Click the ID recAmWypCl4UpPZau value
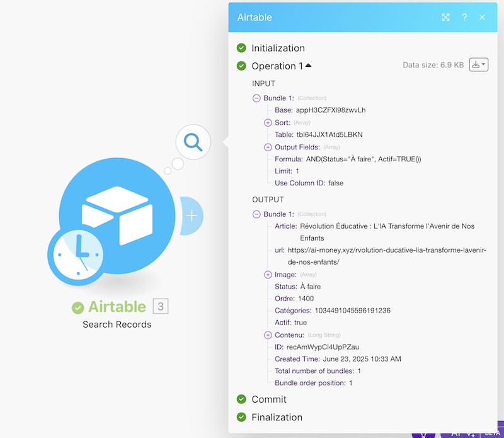 click(323, 347)
